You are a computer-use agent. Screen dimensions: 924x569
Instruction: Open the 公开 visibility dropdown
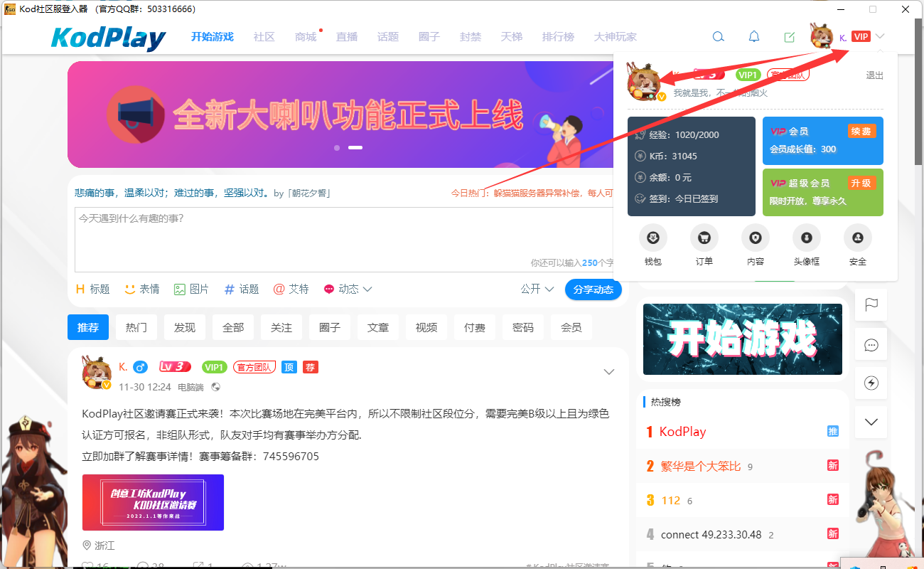537,289
